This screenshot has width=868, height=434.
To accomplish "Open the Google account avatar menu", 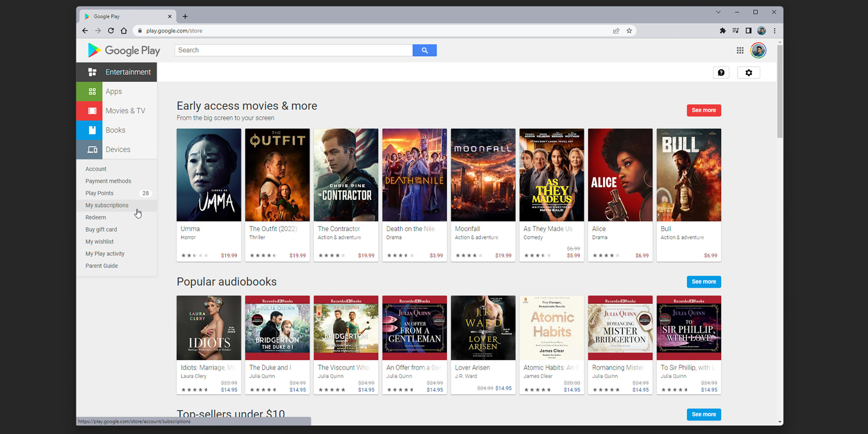I will pyautogui.click(x=758, y=50).
